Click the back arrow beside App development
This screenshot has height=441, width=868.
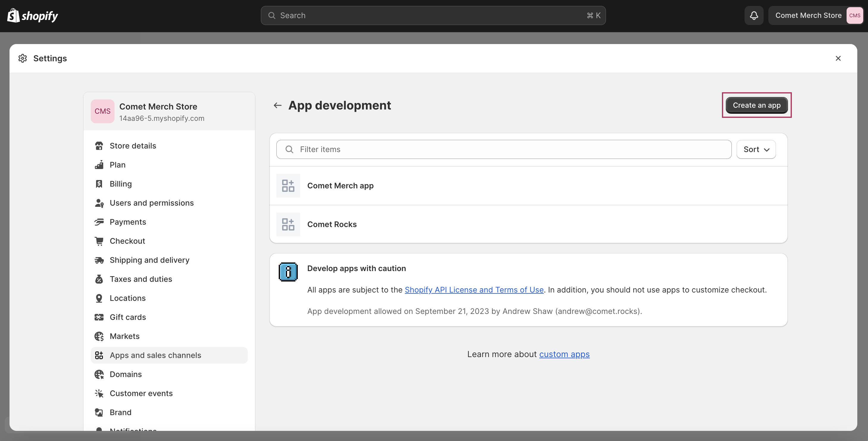[277, 105]
